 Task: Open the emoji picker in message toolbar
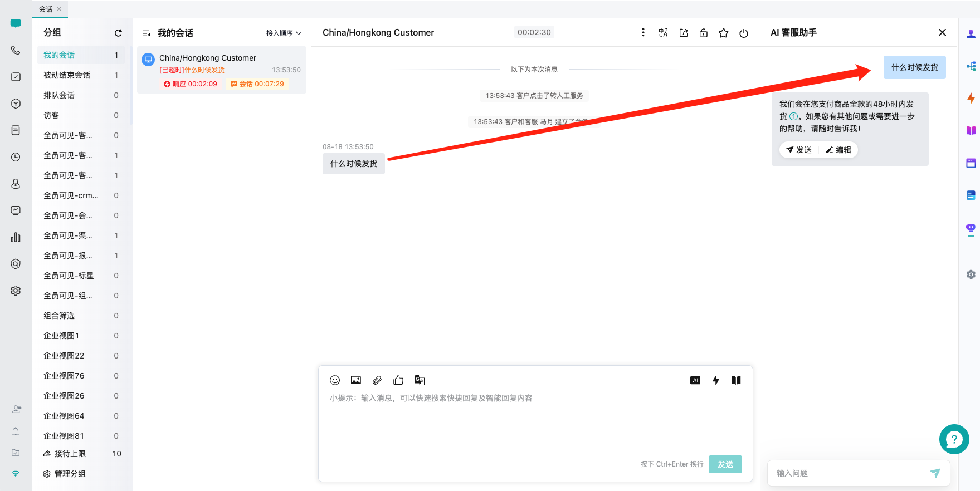[335, 380]
